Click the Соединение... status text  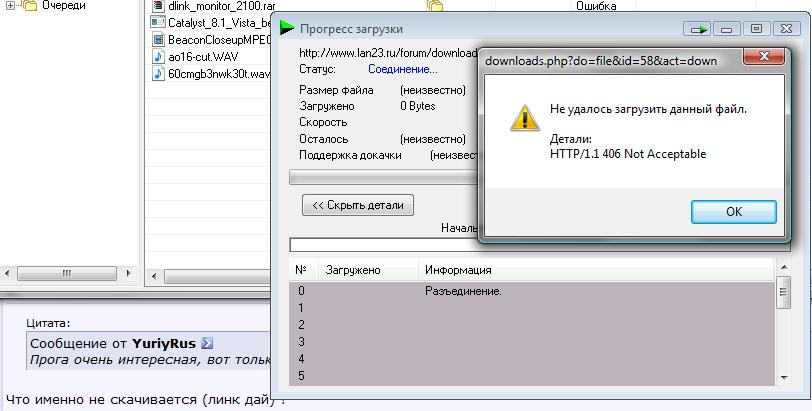(402, 69)
